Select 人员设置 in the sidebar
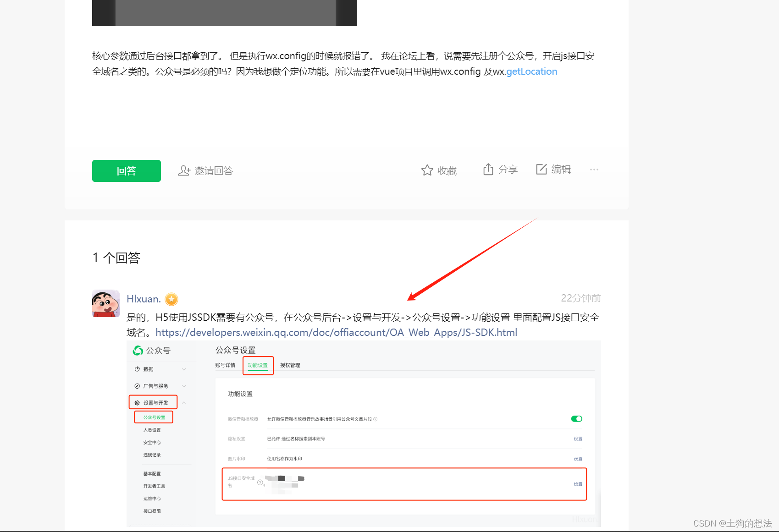The width and height of the screenshot is (779, 532). click(x=152, y=430)
